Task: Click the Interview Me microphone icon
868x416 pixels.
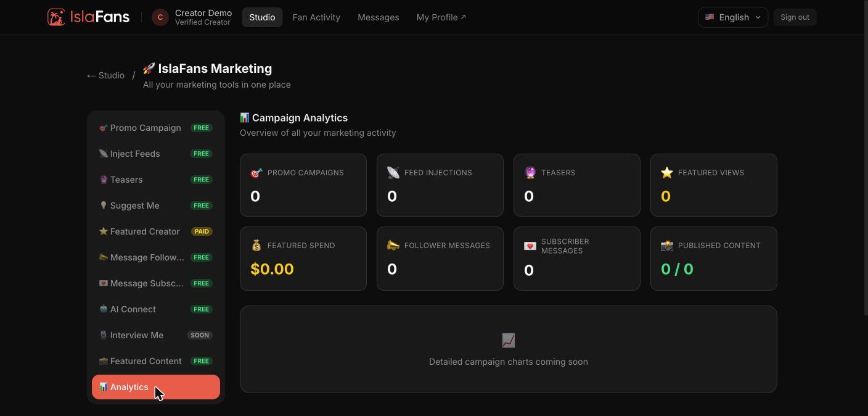Action: coord(104,335)
